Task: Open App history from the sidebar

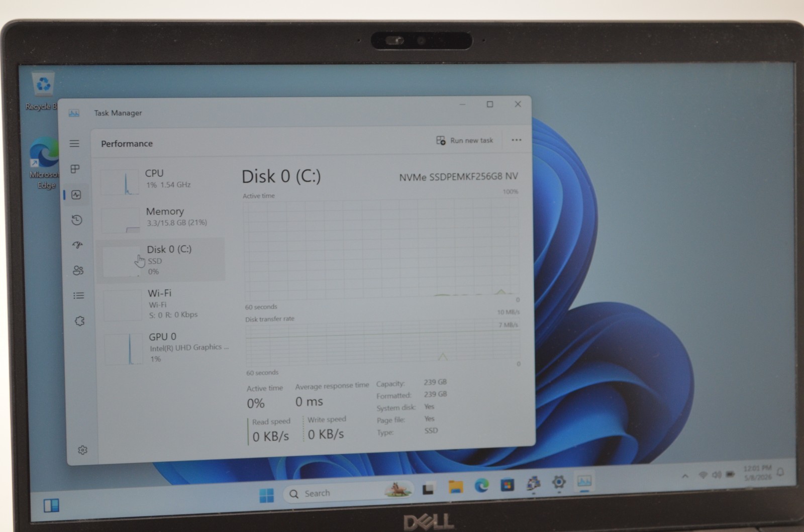Action: (x=77, y=220)
